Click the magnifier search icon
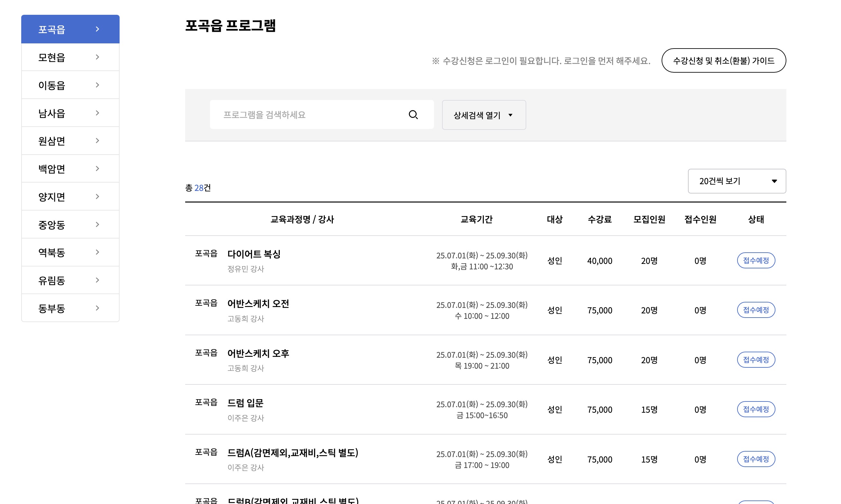841x504 pixels. coord(413,115)
